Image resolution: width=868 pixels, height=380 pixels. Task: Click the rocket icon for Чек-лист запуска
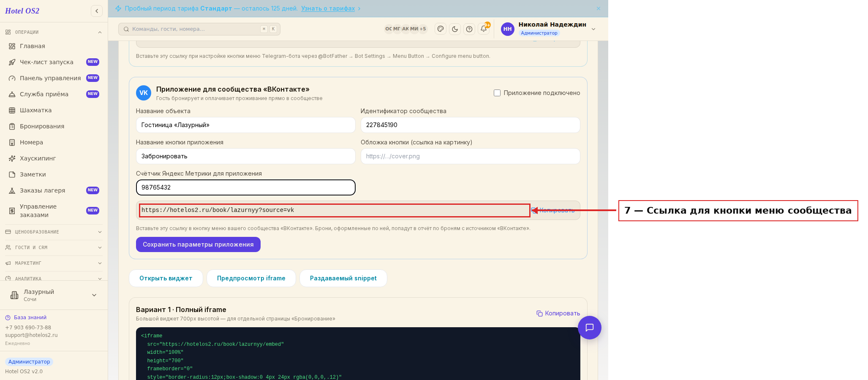click(12, 62)
